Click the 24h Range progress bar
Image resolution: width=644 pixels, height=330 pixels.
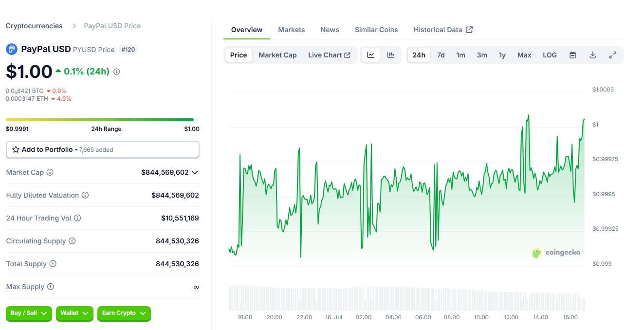coord(103,120)
